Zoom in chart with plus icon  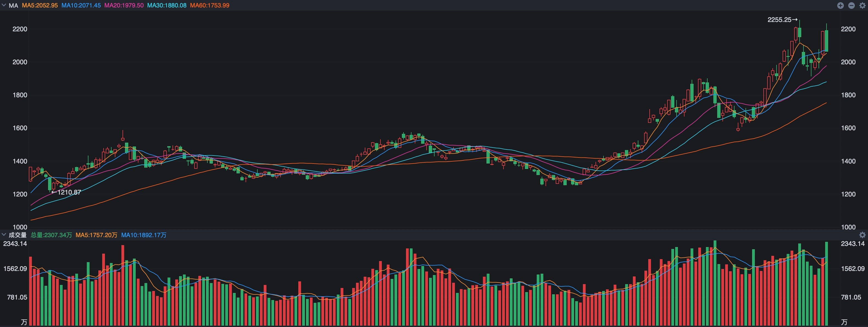pos(840,5)
